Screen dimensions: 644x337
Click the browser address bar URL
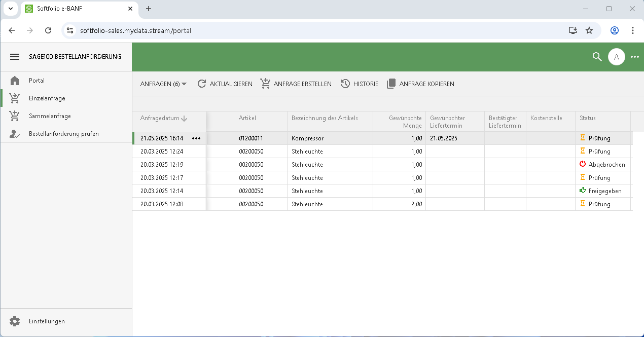coord(135,30)
